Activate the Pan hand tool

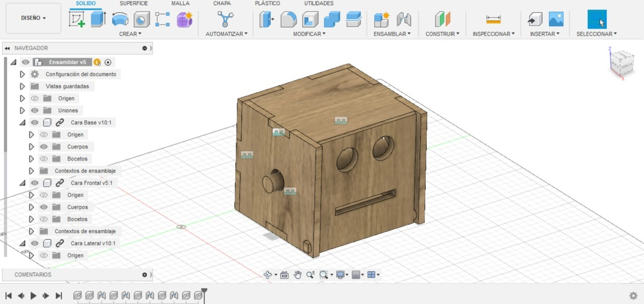pyautogui.click(x=297, y=275)
